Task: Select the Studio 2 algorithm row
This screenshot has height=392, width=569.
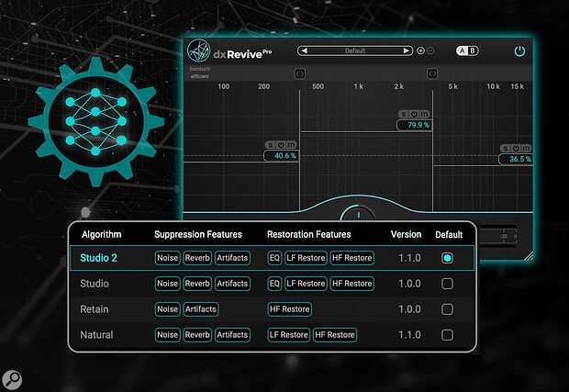Action: tap(273, 258)
